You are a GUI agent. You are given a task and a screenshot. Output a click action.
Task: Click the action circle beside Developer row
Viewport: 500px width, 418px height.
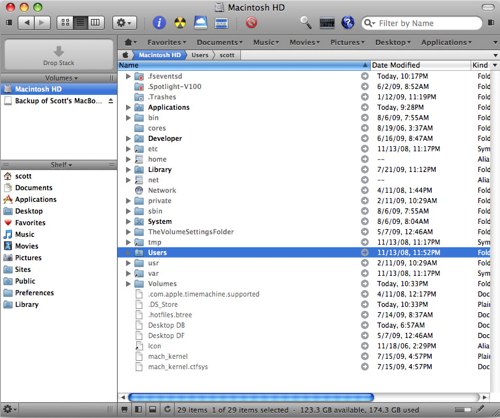[365, 138]
